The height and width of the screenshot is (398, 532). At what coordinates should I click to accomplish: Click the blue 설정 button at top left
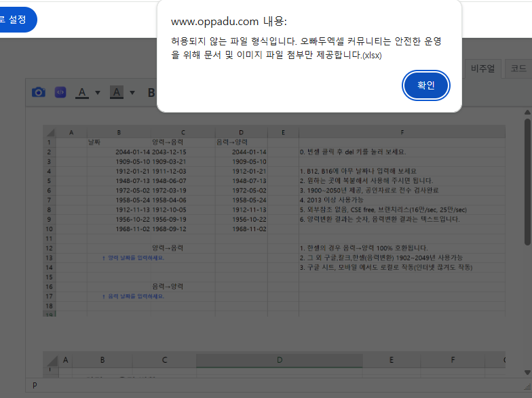[x=15, y=19]
